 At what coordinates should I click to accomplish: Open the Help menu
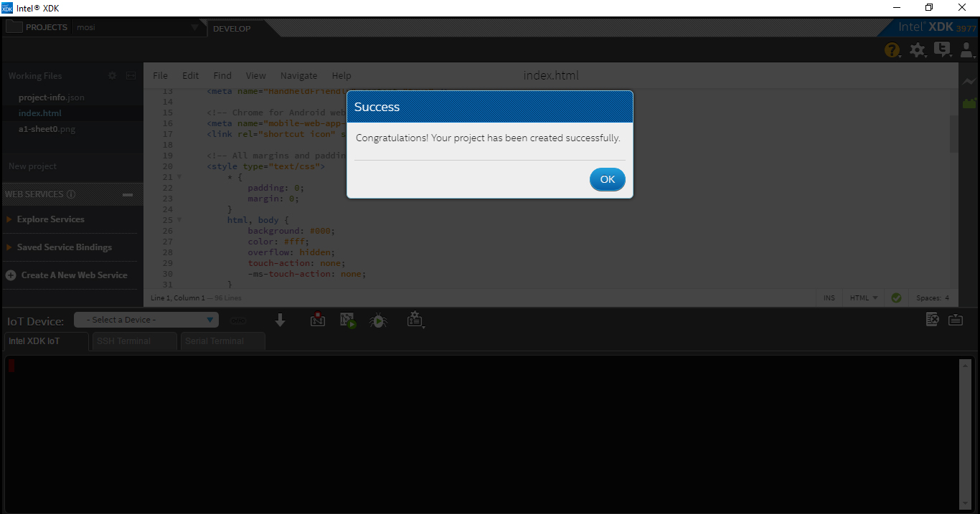coord(341,75)
